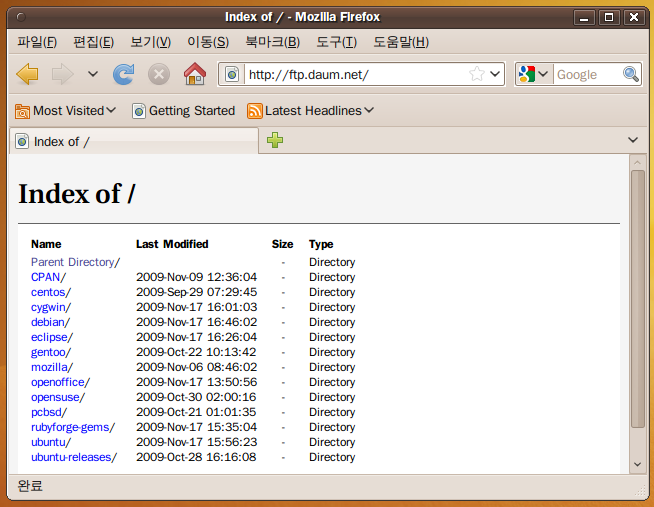The width and height of the screenshot is (654, 507).
Task: Open the eclipse directory link
Action: point(49,337)
